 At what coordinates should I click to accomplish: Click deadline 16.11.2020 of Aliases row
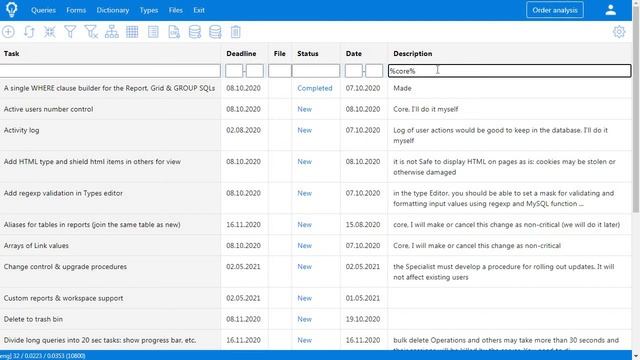point(243,225)
